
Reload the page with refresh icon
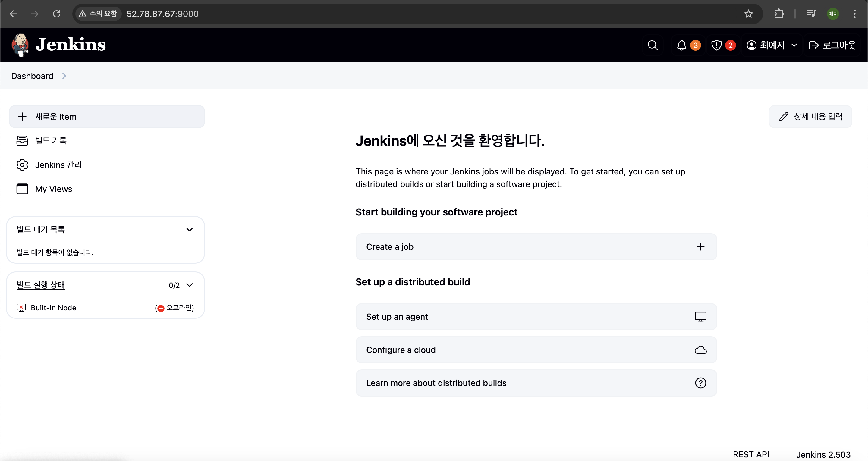(x=57, y=14)
